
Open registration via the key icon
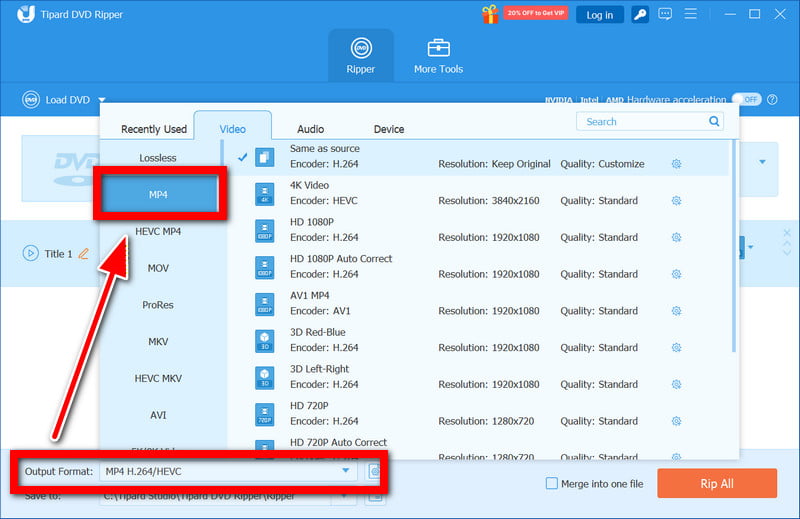click(x=639, y=15)
